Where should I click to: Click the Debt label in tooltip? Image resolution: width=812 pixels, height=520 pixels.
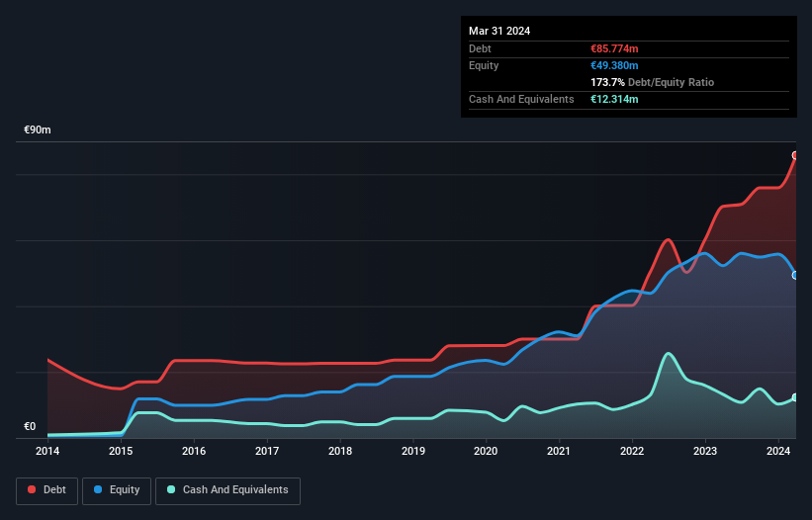coord(480,48)
